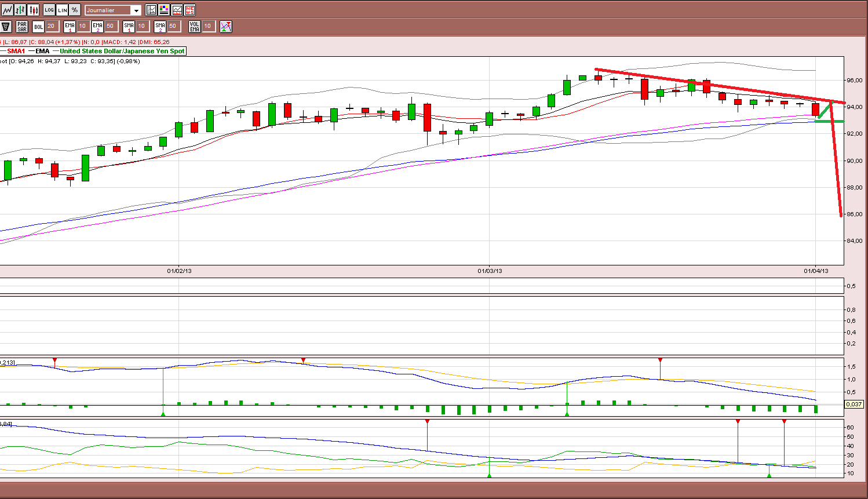Click the VOL EMA period input field
This screenshot has width=868, height=499.
pos(209,26)
